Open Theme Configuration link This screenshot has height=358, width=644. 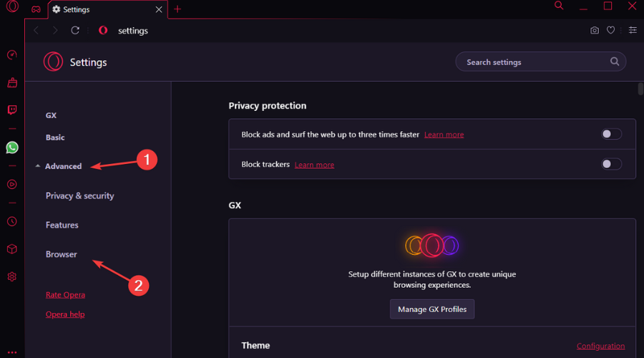pyautogui.click(x=600, y=346)
